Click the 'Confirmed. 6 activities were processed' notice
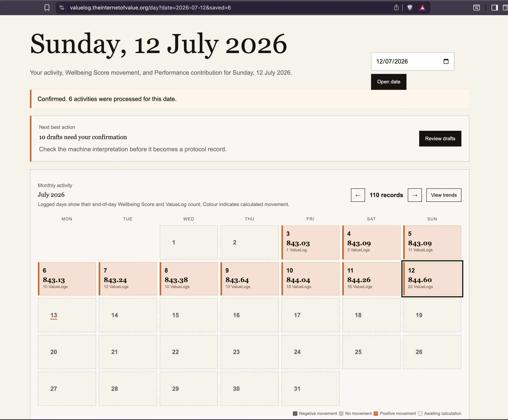Viewport: 508px width, 420px height. pos(249,99)
